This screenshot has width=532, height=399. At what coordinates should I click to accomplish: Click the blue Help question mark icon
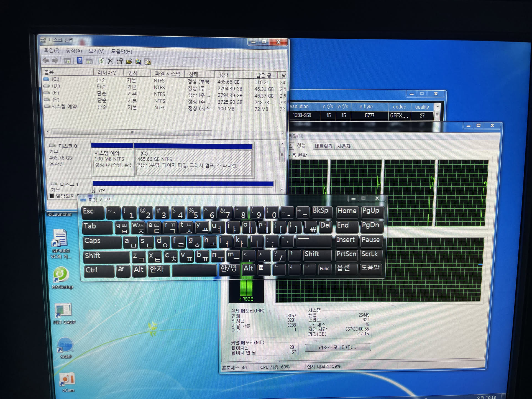[80, 61]
